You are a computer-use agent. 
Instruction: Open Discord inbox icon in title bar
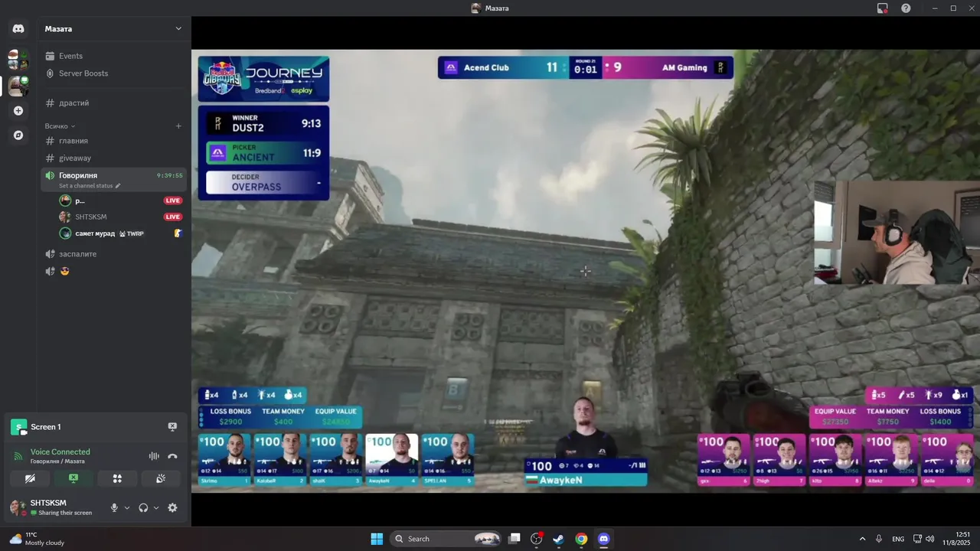click(x=883, y=8)
